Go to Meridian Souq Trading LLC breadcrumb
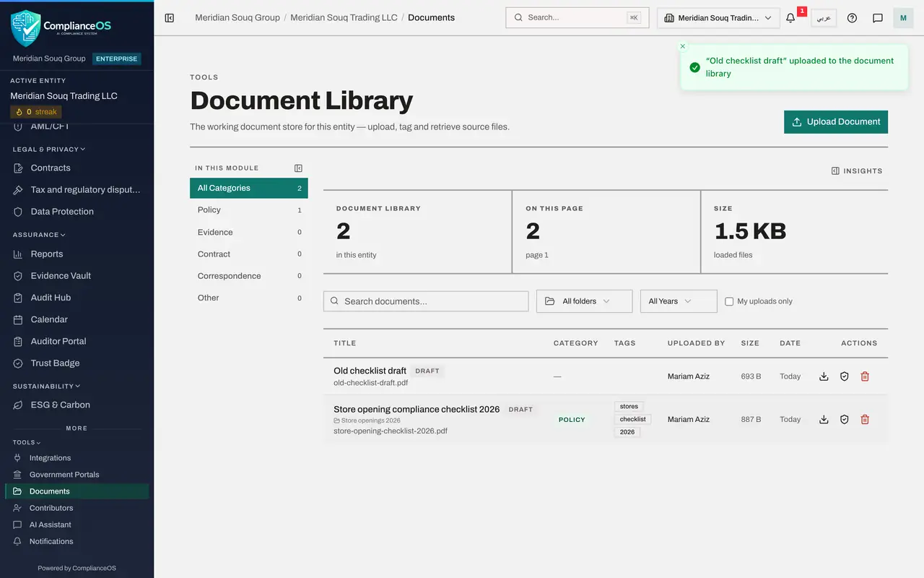The height and width of the screenshot is (578, 924). point(344,17)
